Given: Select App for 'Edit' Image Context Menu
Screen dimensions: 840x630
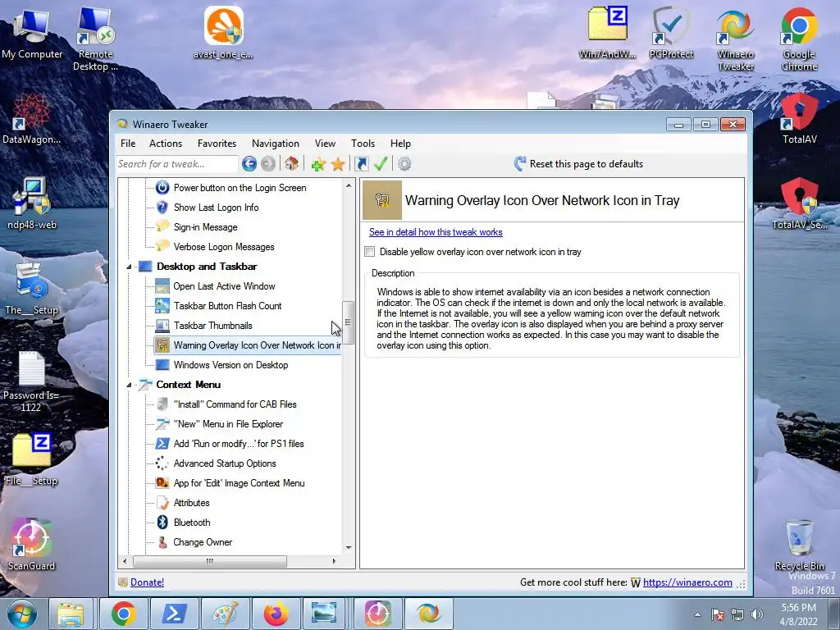Looking at the screenshot, I should point(239,483).
